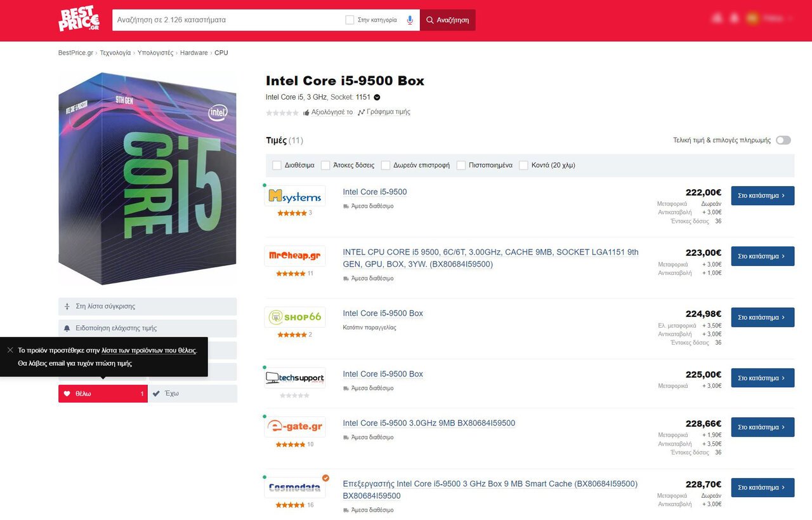The height and width of the screenshot is (520, 812).
Task: Open the Msystems shop logo
Action: (x=295, y=196)
